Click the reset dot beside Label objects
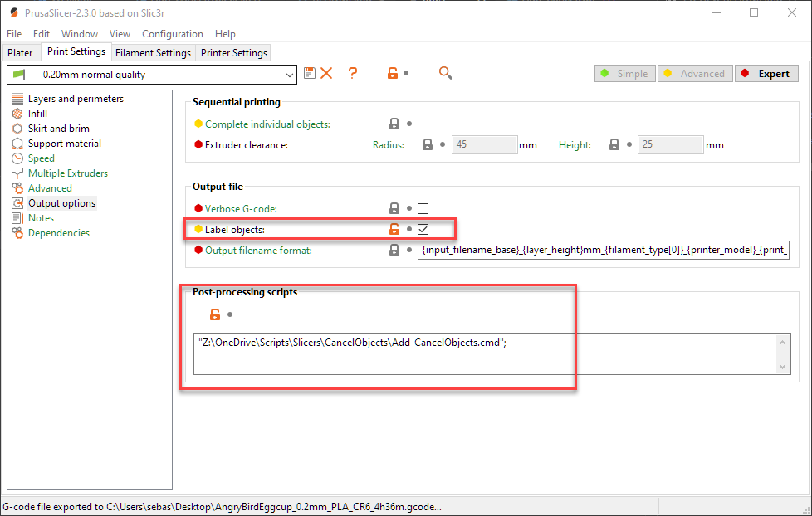Image resolution: width=812 pixels, height=516 pixels. pyautogui.click(x=409, y=229)
